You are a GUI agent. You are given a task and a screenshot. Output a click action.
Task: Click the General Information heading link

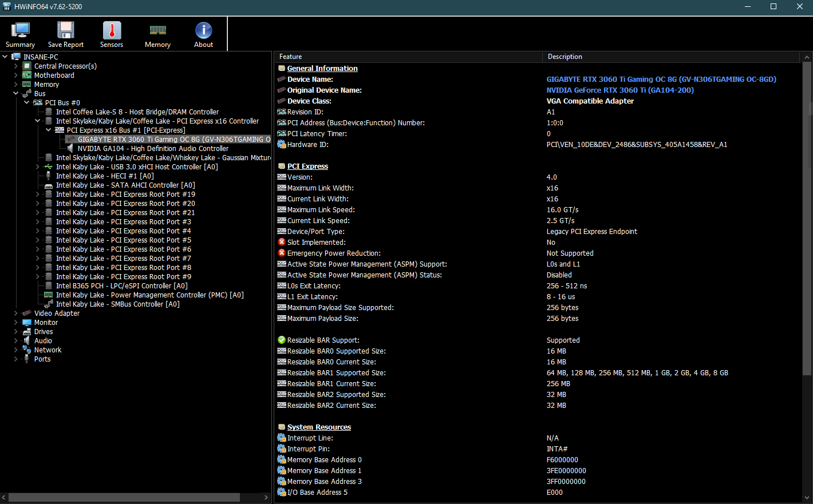(322, 69)
